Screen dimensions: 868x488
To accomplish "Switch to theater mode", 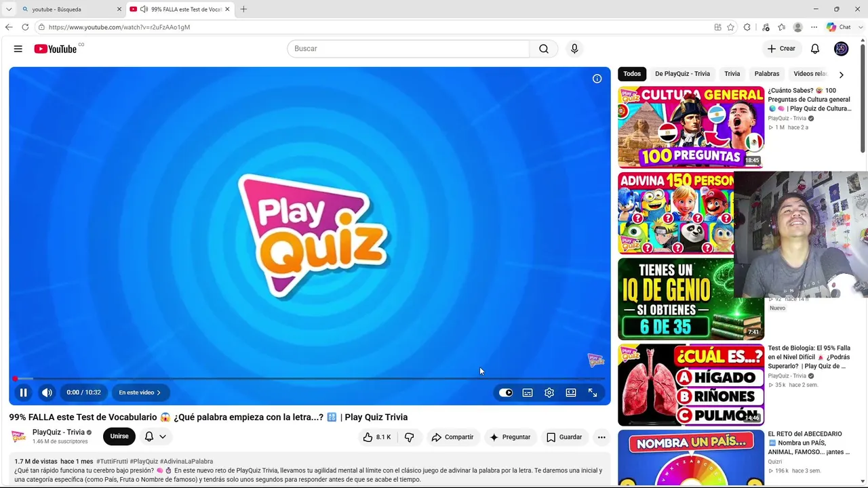I will pyautogui.click(x=571, y=392).
